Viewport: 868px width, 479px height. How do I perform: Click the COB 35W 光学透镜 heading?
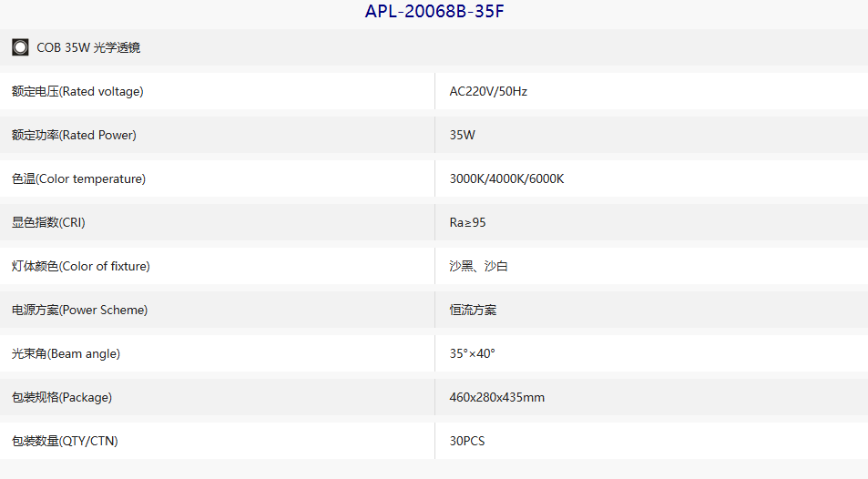pyautogui.click(x=88, y=47)
